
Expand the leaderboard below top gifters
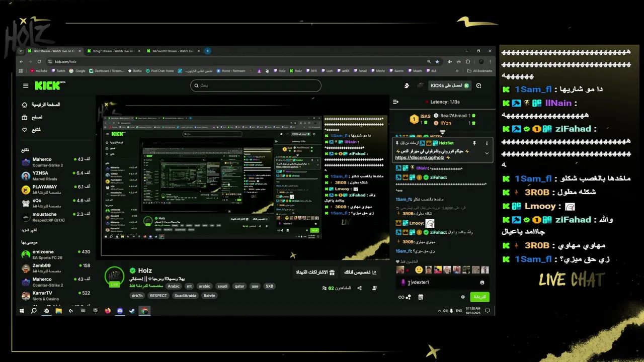pos(442,132)
